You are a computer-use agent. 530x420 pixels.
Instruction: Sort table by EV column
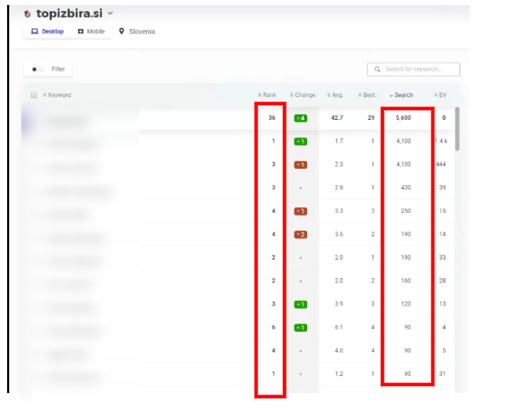point(441,95)
